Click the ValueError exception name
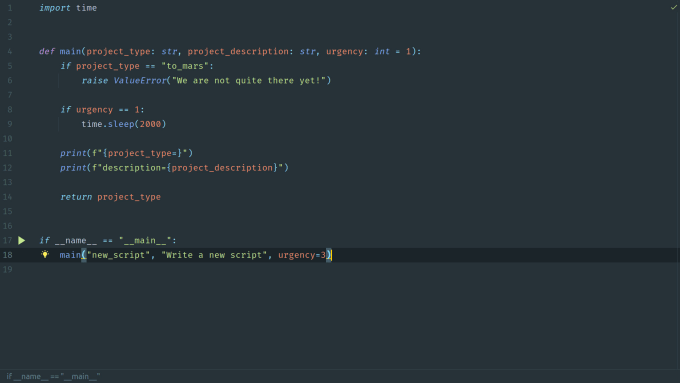Viewport: 680px width, 383px height. [x=140, y=80]
